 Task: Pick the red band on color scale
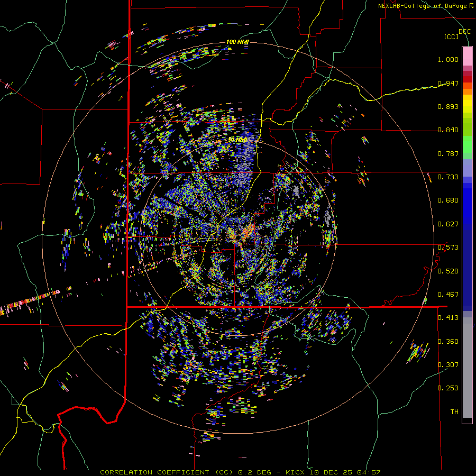(x=467, y=79)
